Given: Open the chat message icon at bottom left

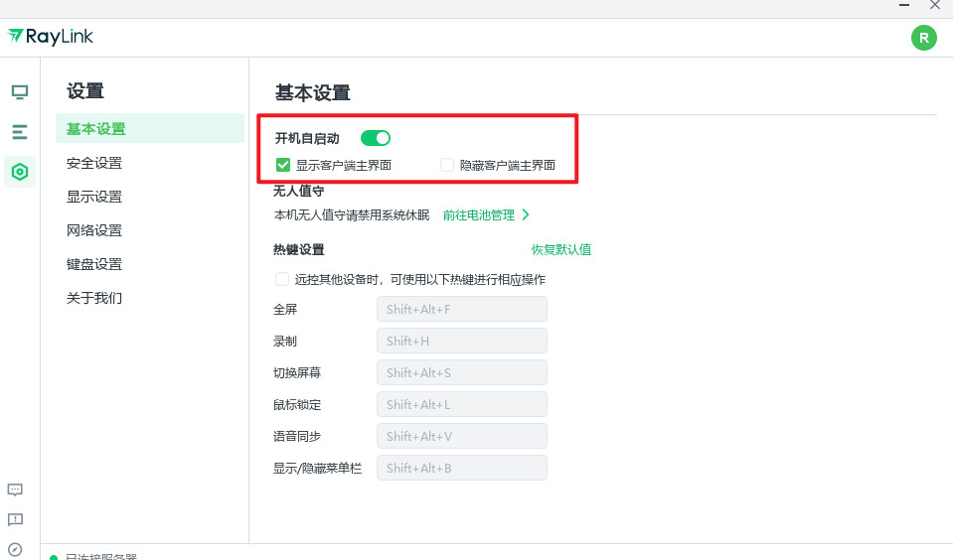Looking at the screenshot, I should [15, 490].
